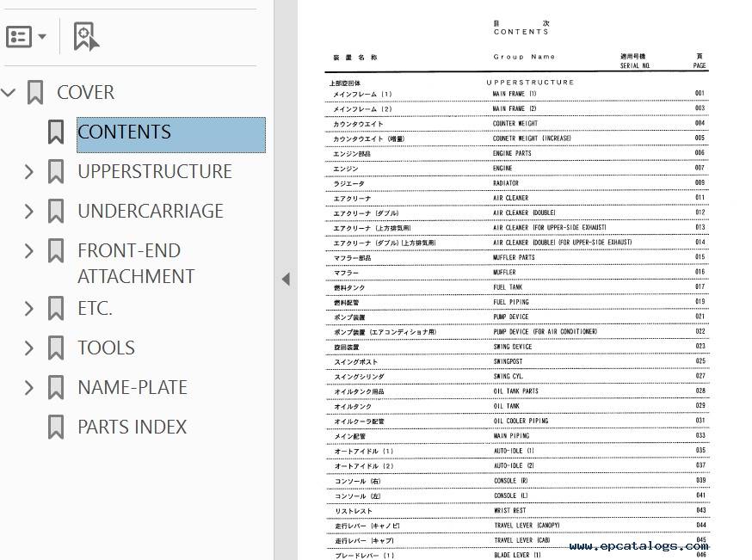Click the RADIATOR entry
The width and height of the screenshot is (752, 560).
pos(506,183)
